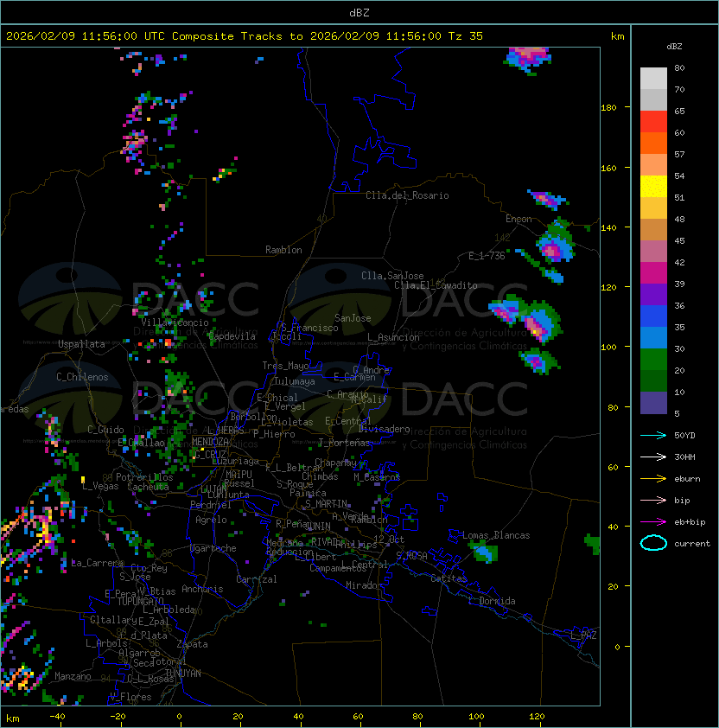The image size is (719, 728).
Task: Click the 'dBZ' heading above the color scale
Action: pos(674,47)
